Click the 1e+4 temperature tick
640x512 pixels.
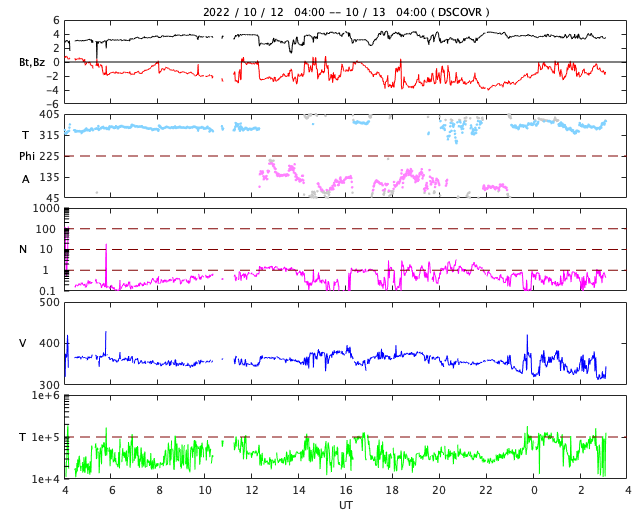(46, 479)
